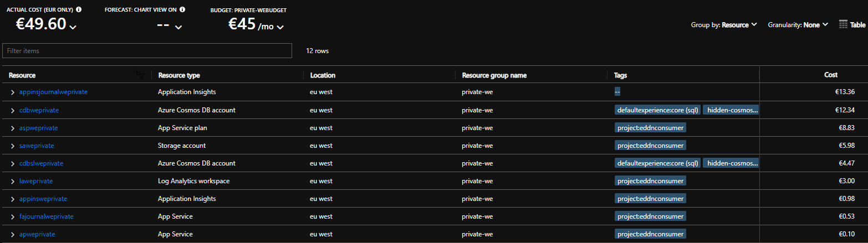Expand the saweprivate row
Image resolution: width=868 pixels, height=243 pixels.
click(13, 146)
